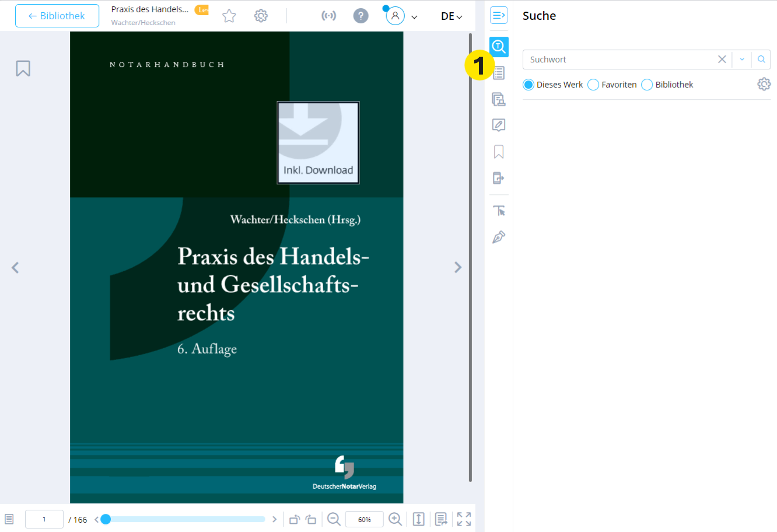Open the bookmarks panel in sidebar
Image resolution: width=777 pixels, height=532 pixels.
499,152
